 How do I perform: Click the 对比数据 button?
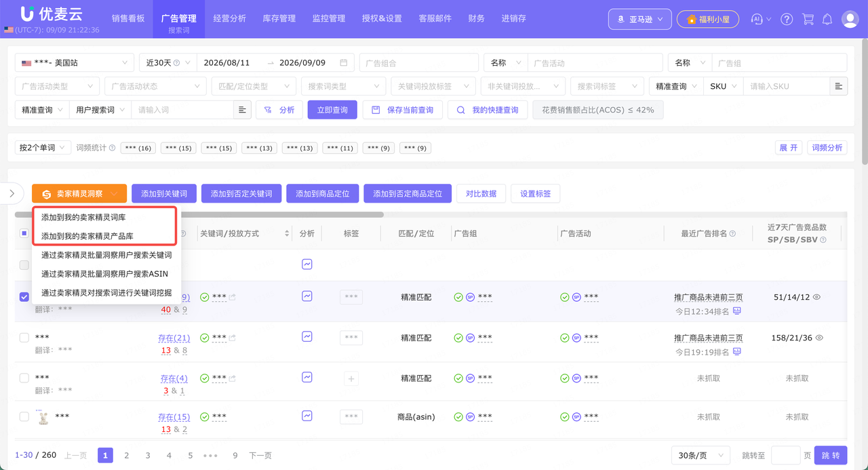tap(481, 193)
